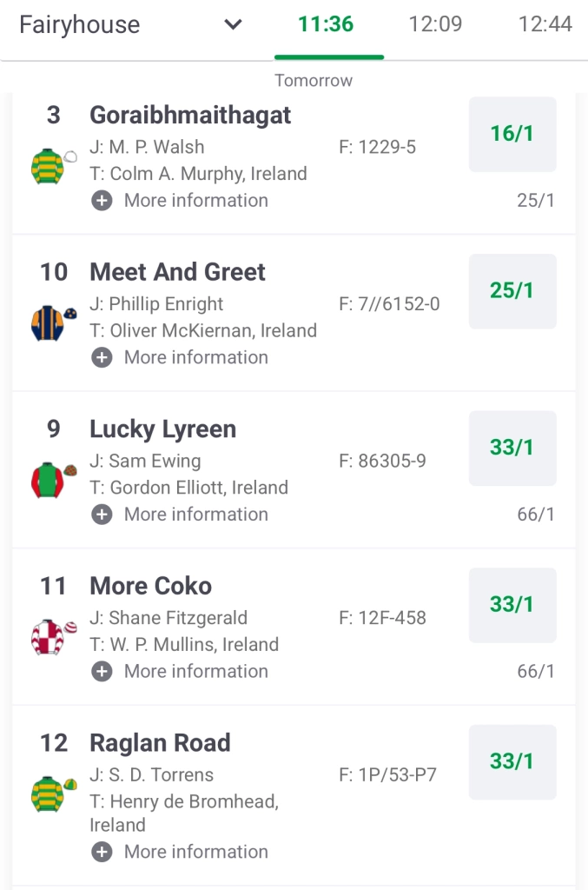
Task: Select the 11:36 race tab
Action: pyautogui.click(x=326, y=24)
